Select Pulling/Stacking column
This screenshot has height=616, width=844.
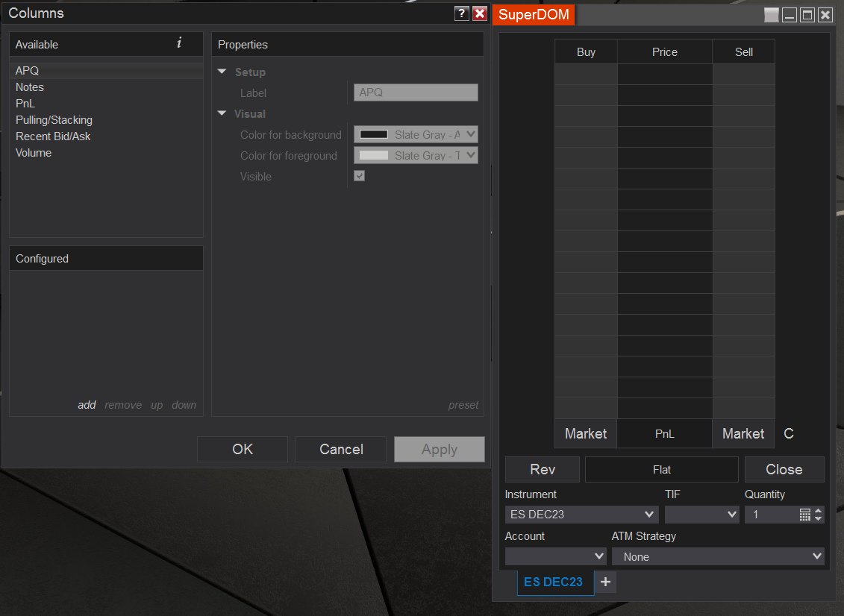[106, 120]
